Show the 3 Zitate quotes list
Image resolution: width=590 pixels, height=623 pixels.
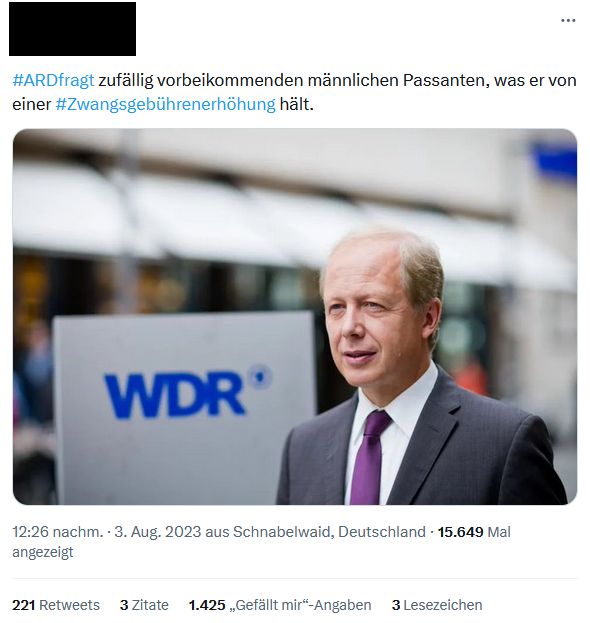(x=144, y=605)
